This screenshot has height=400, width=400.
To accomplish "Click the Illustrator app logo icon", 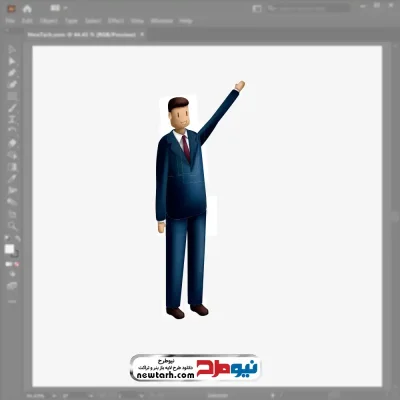I will [11, 9].
